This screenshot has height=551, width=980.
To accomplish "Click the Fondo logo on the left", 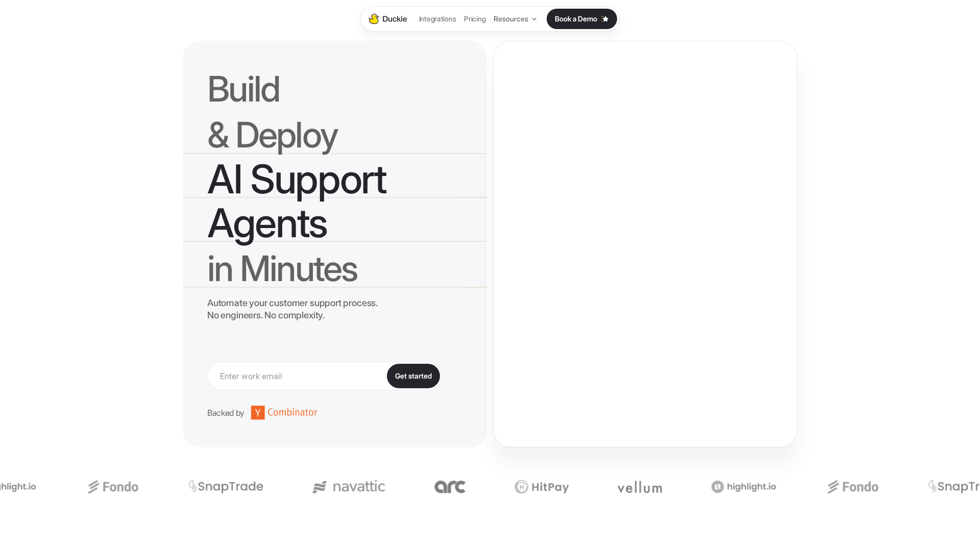I will (113, 487).
